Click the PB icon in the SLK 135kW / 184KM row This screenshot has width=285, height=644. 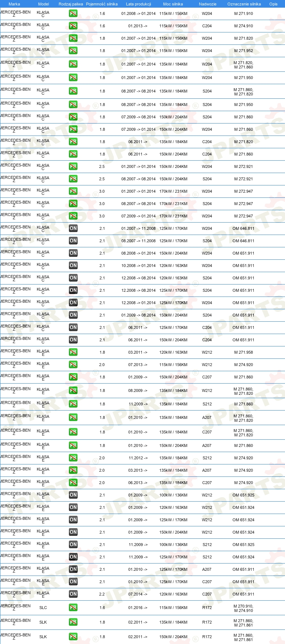(x=73, y=622)
